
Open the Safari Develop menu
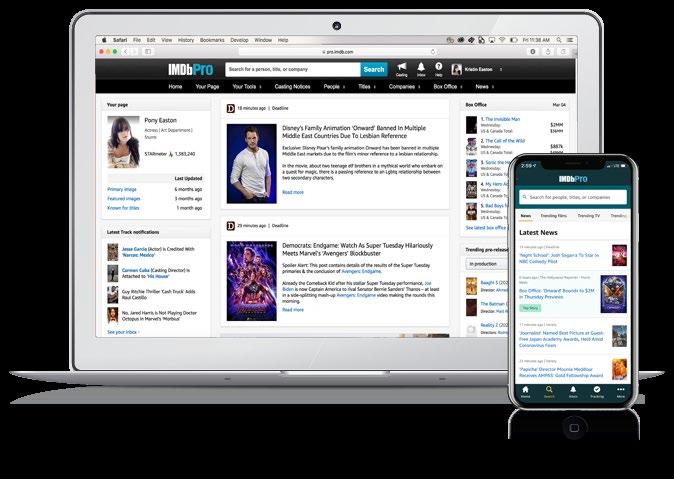[x=239, y=40]
